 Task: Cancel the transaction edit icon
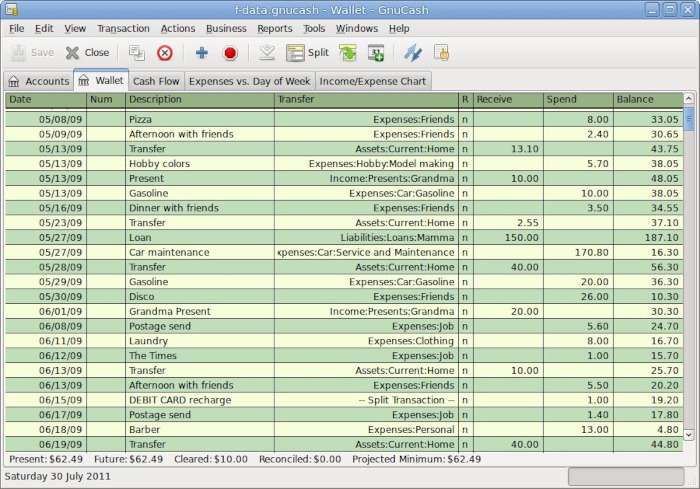[267, 53]
